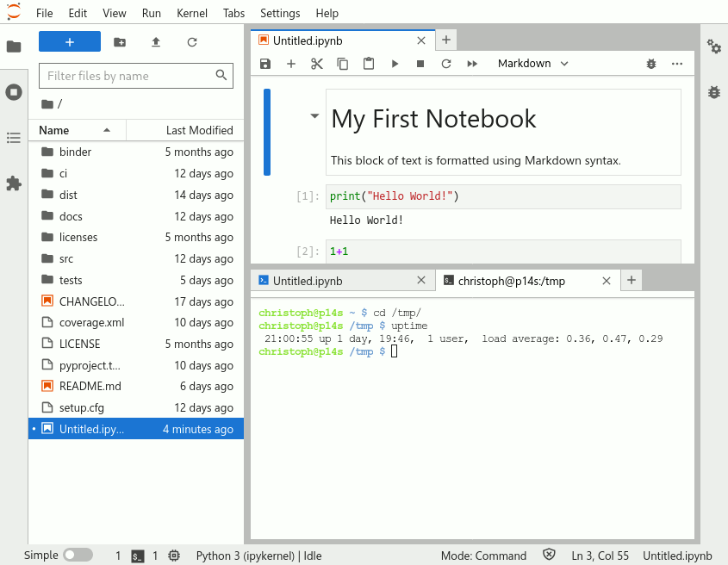728x565 pixels.
Task: Toggle Simple interface mode switch
Action: click(78, 555)
